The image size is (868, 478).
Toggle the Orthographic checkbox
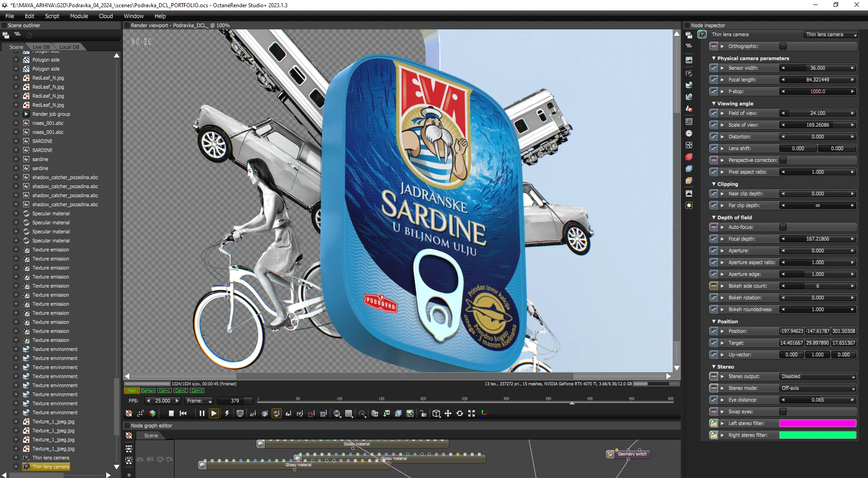pos(783,46)
